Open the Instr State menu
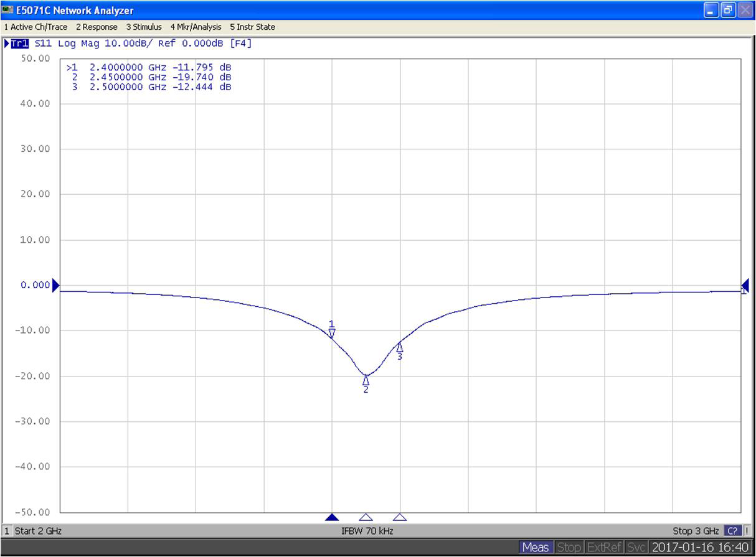This screenshot has width=756, height=557. click(x=252, y=27)
